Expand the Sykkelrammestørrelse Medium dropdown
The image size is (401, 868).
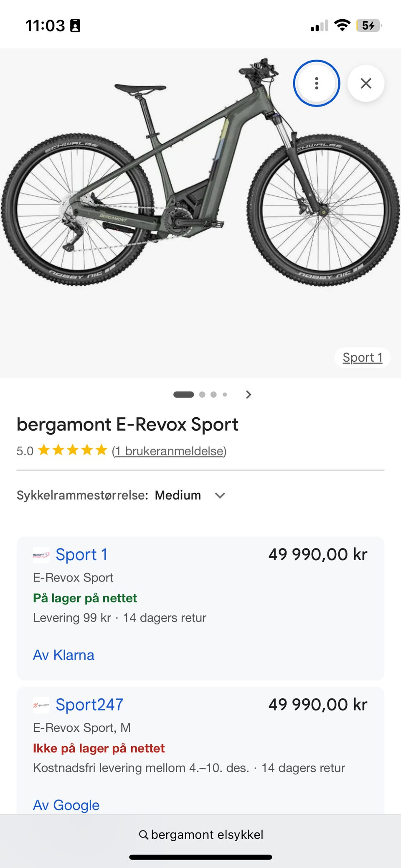[121, 495]
